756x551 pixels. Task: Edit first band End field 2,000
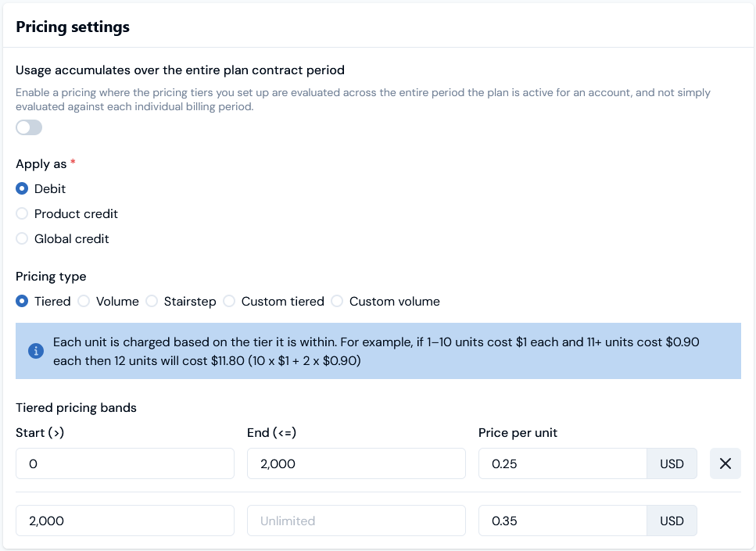[356, 463]
